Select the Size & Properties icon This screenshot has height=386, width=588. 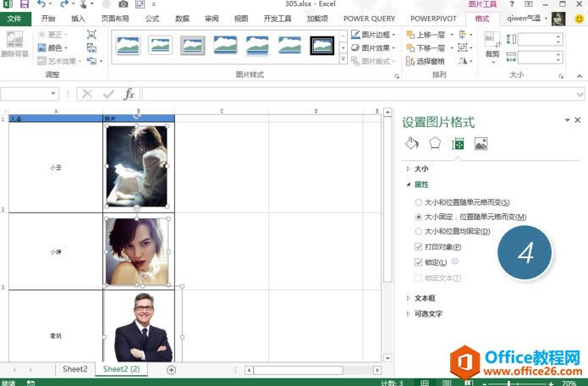(458, 143)
